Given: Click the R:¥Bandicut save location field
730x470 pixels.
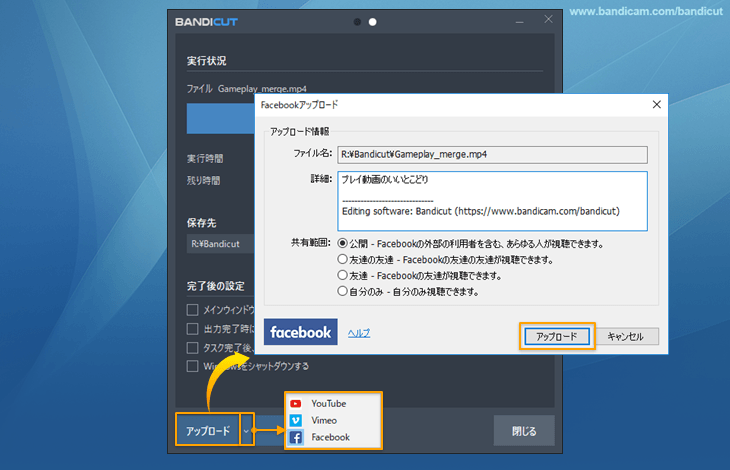Looking at the screenshot, I should 221,244.
